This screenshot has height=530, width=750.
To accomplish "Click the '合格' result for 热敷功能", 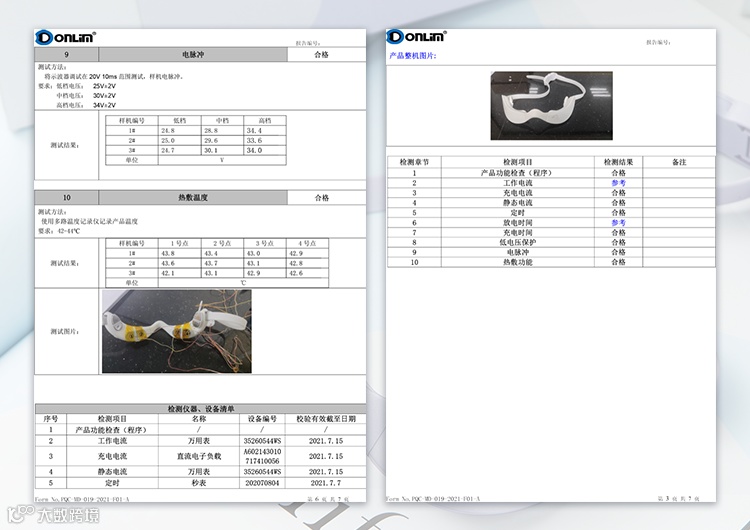I will pos(618,262).
